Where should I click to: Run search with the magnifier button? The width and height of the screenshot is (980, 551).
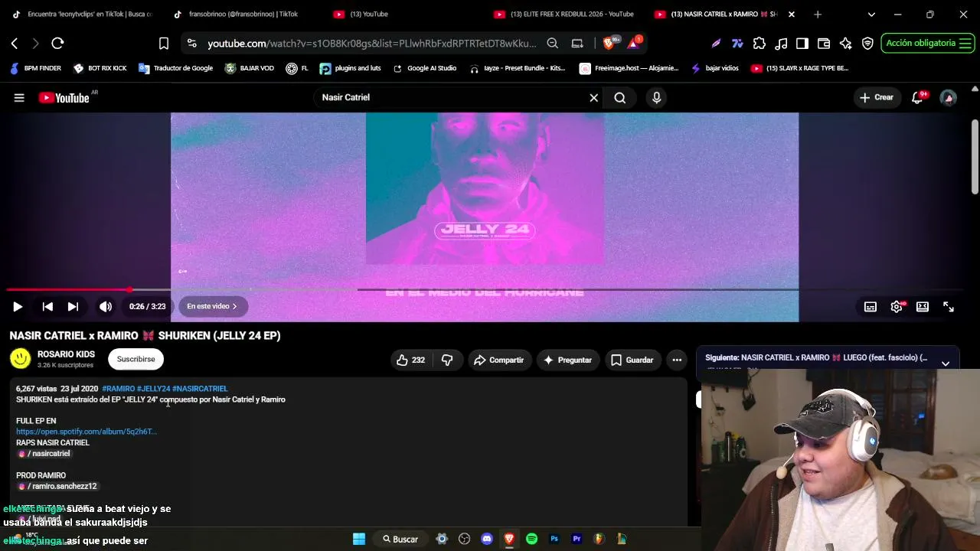pyautogui.click(x=620, y=98)
